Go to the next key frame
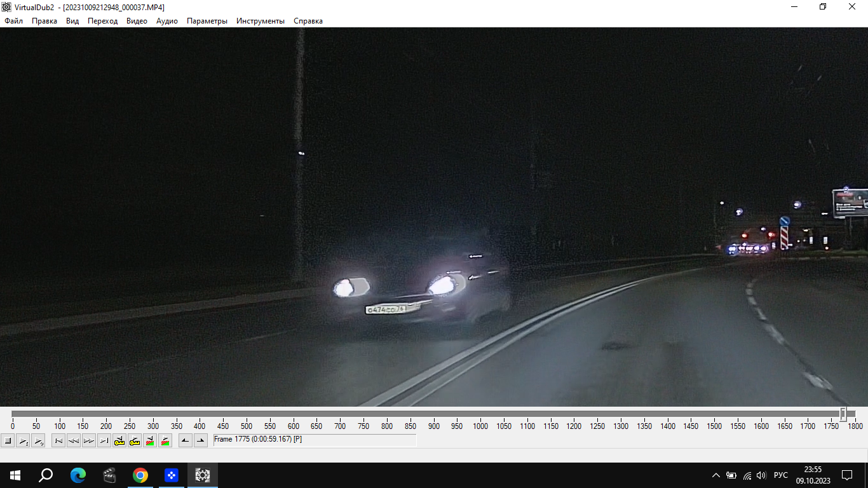868x488 pixels. [x=135, y=440]
